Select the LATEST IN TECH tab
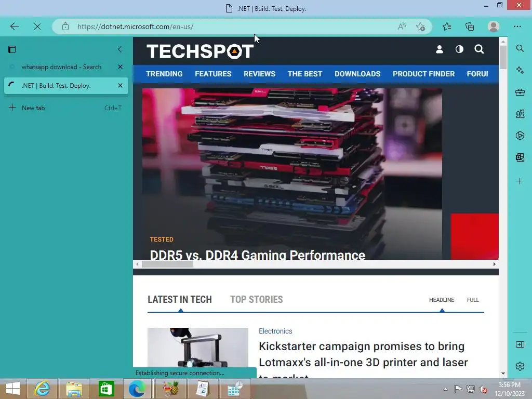Image resolution: width=532 pixels, height=399 pixels. click(x=180, y=300)
